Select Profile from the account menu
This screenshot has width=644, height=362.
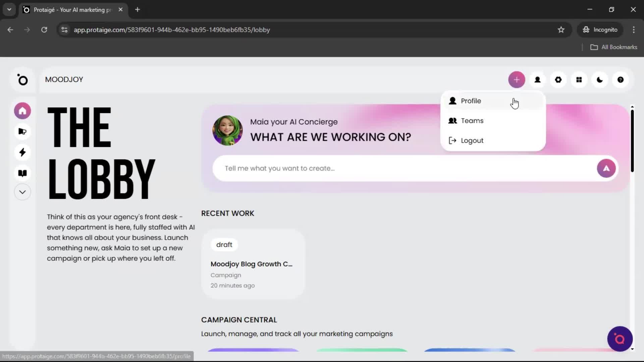(x=471, y=101)
